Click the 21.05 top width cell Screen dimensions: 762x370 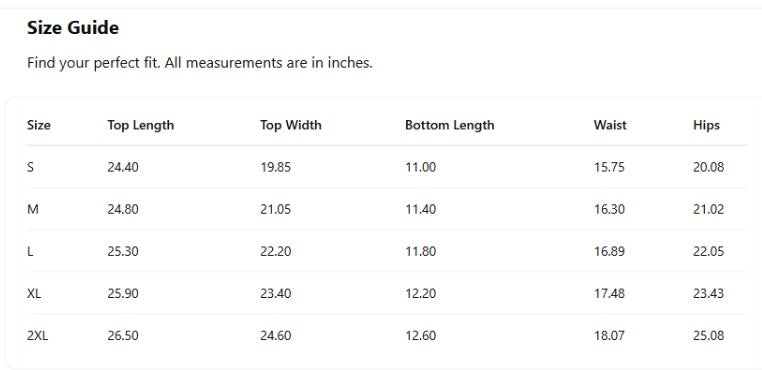[276, 210]
